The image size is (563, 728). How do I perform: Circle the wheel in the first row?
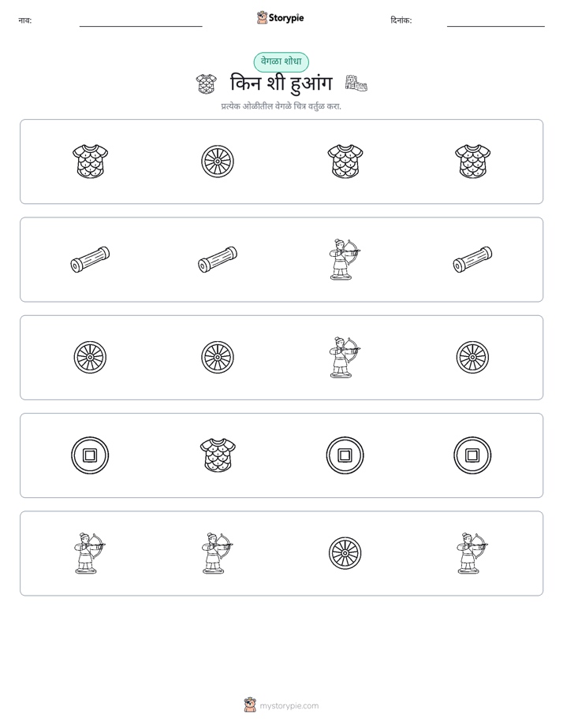[x=218, y=162]
